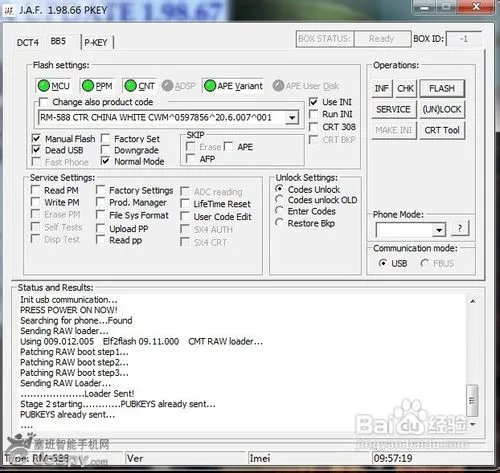Viewport: 500px width, 473px height.
Task: Click the status log scroll up arrow
Action: click(472, 301)
